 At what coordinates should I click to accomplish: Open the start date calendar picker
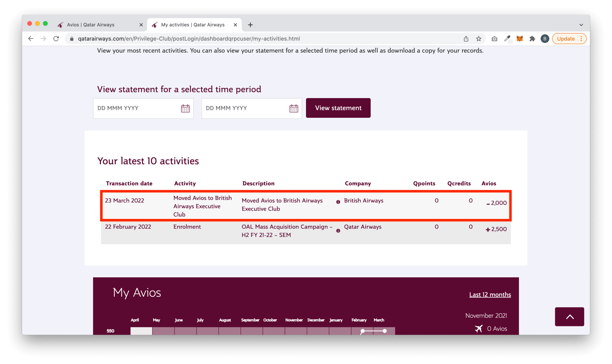(185, 108)
